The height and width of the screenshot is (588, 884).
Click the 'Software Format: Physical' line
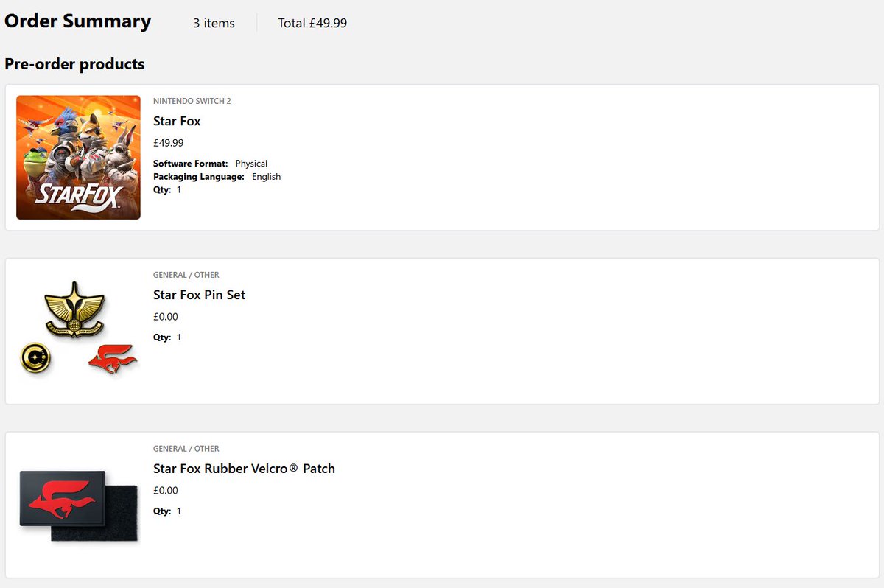pyautogui.click(x=210, y=164)
